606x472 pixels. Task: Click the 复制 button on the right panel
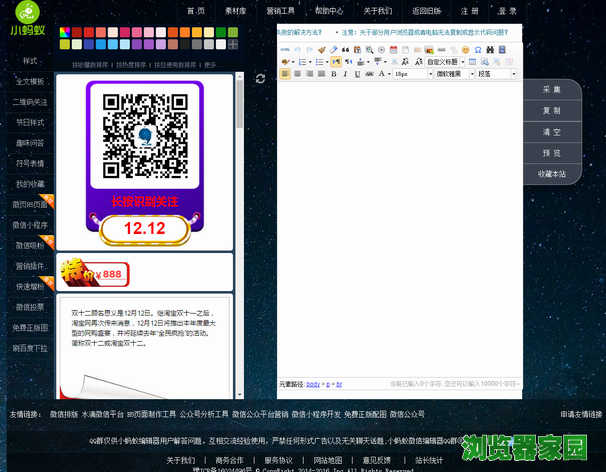click(551, 111)
